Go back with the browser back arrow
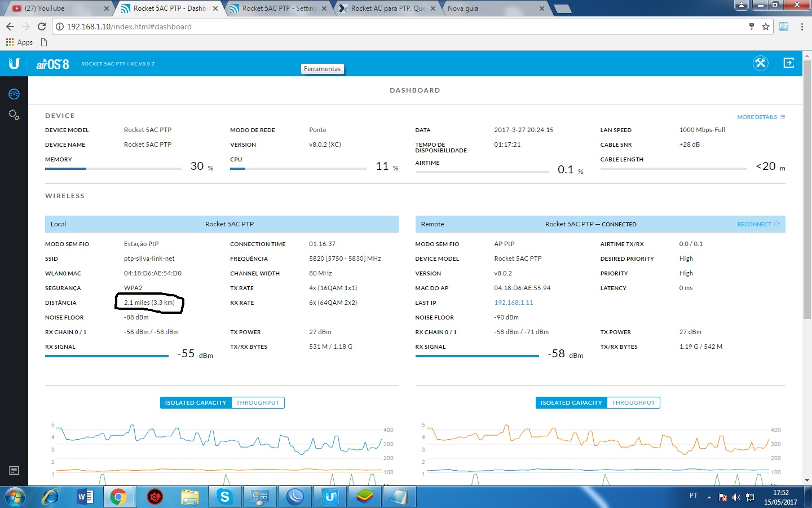The height and width of the screenshot is (508, 812). click(10, 27)
